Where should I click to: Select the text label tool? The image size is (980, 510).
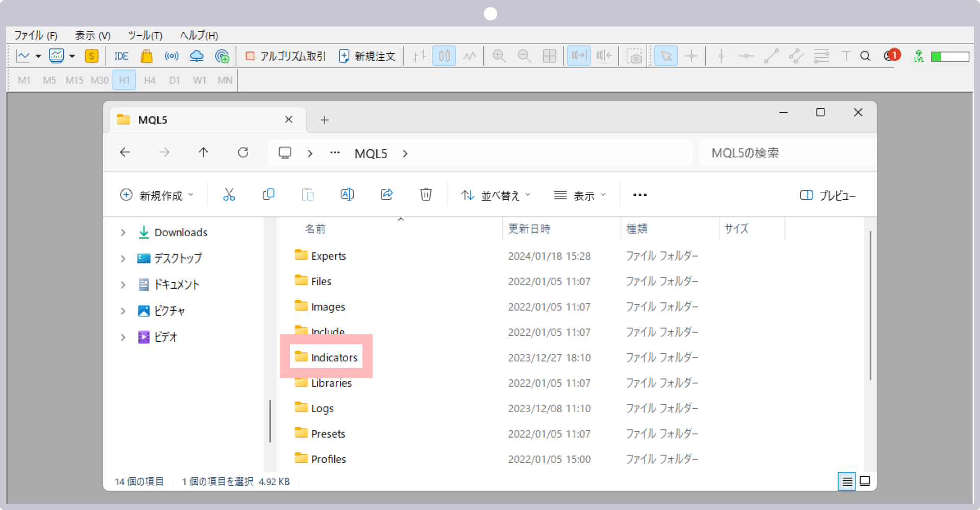(x=846, y=56)
